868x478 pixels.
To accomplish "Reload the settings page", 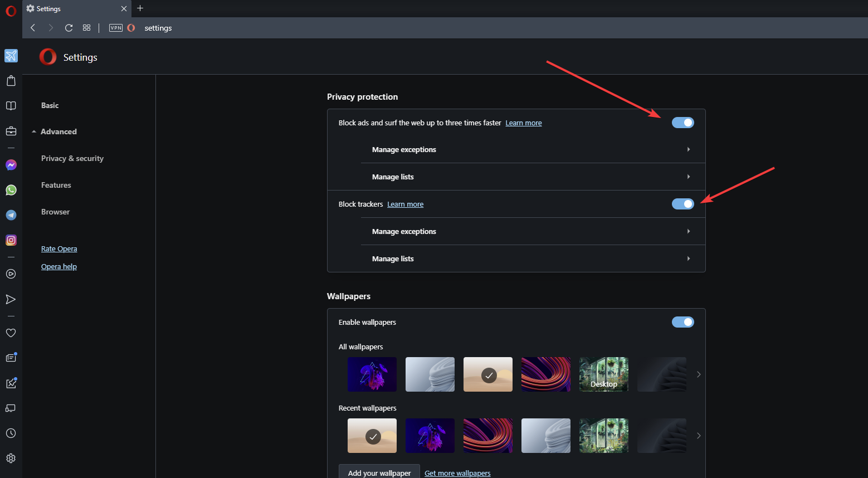I will point(69,28).
